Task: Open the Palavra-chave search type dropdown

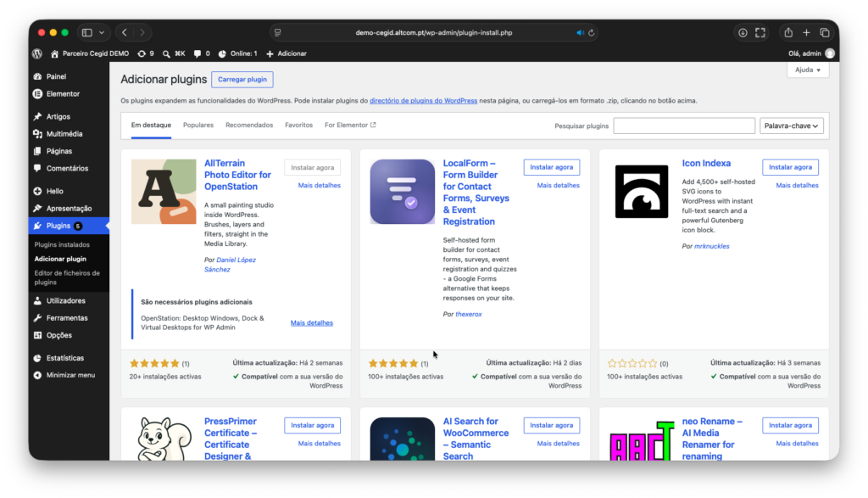Action: pos(791,126)
